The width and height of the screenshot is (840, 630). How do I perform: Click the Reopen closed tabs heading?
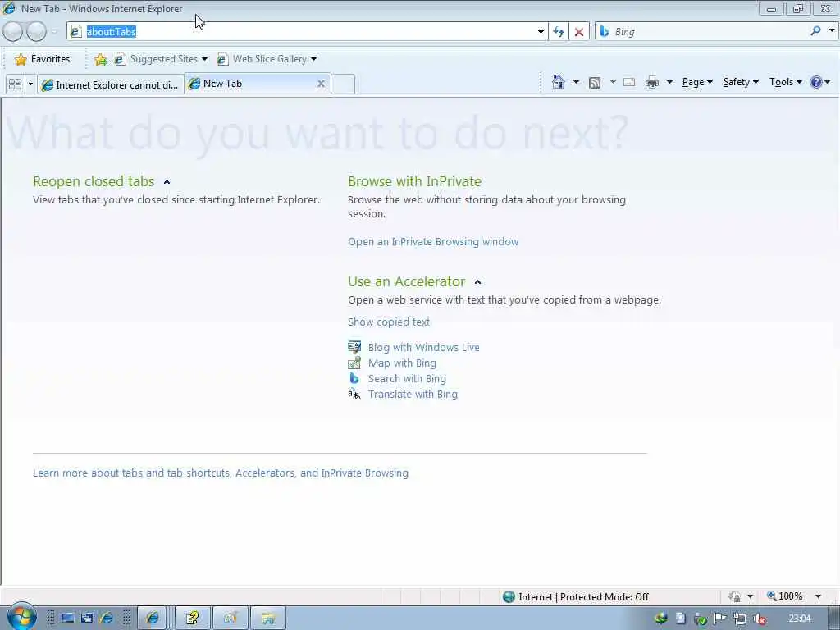pyautogui.click(x=94, y=181)
